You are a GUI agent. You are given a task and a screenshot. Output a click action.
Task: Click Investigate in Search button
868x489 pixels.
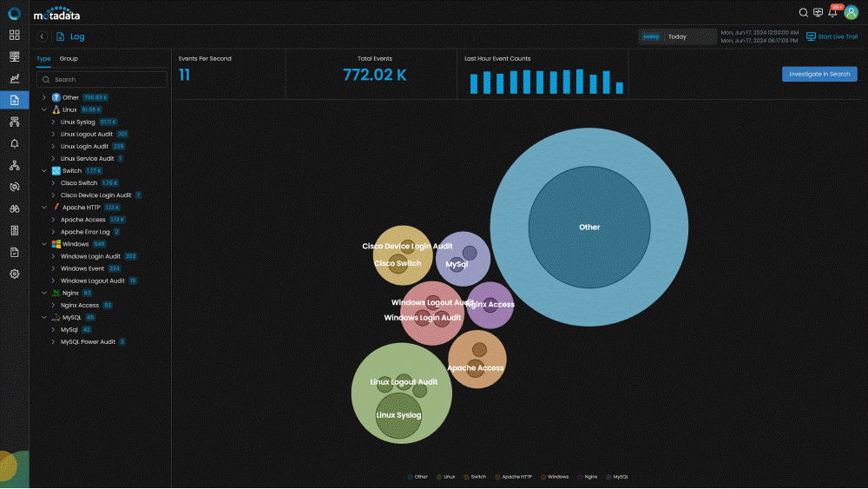click(819, 74)
